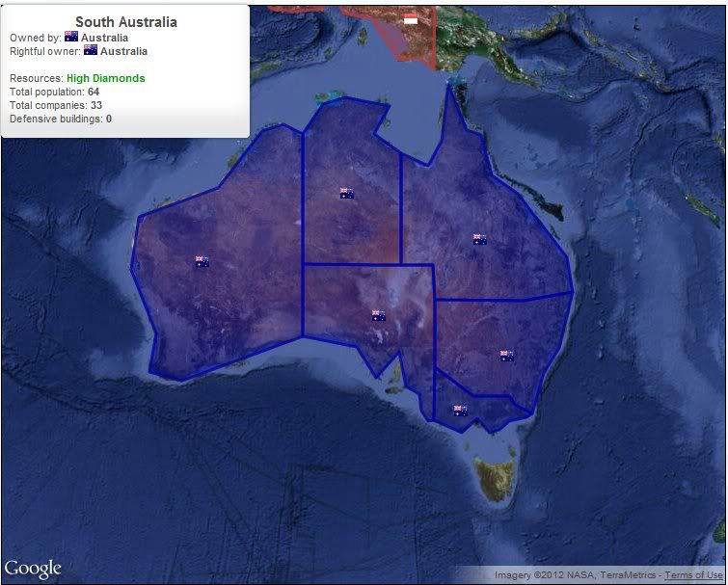Click the red-white flag marker on Indonesian region
728x585 pixels.
click(411, 19)
